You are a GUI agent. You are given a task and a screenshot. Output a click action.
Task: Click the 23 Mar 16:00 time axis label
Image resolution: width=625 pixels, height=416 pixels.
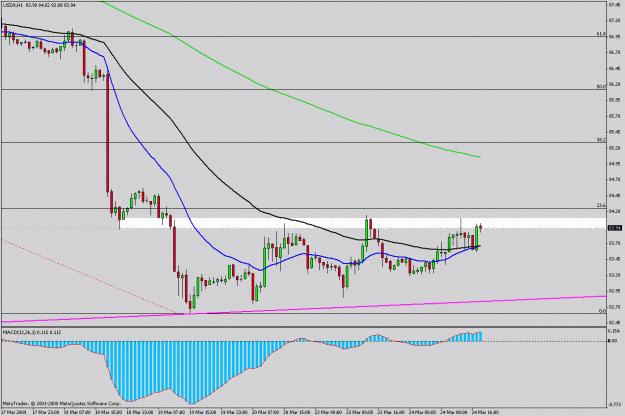coord(391,412)
